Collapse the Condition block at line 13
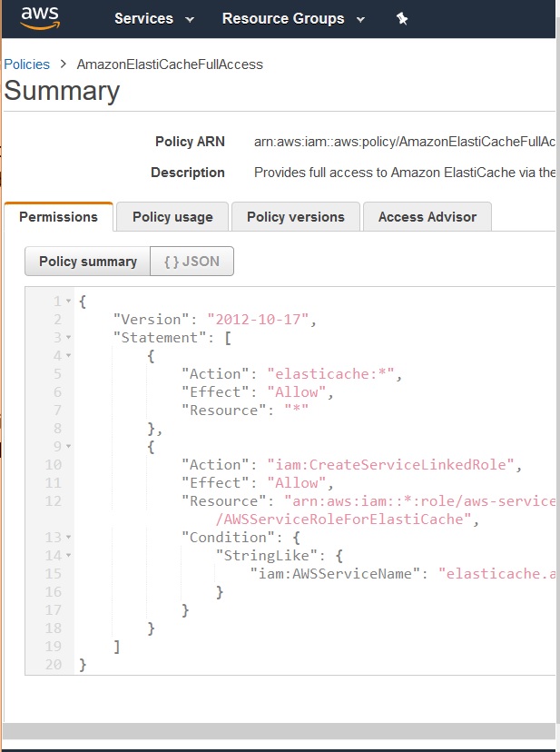Screen dimensions: 560x752 (x=69, y=538)
